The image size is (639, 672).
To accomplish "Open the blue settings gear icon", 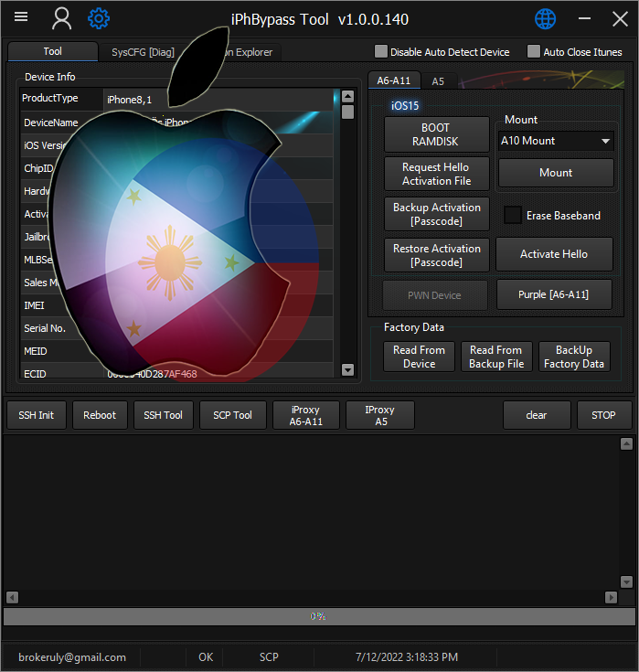I will coord(99,19).
